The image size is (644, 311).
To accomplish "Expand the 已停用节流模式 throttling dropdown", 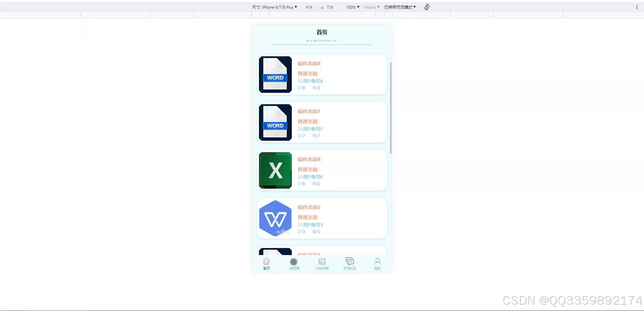I will (x=400, y=7).
